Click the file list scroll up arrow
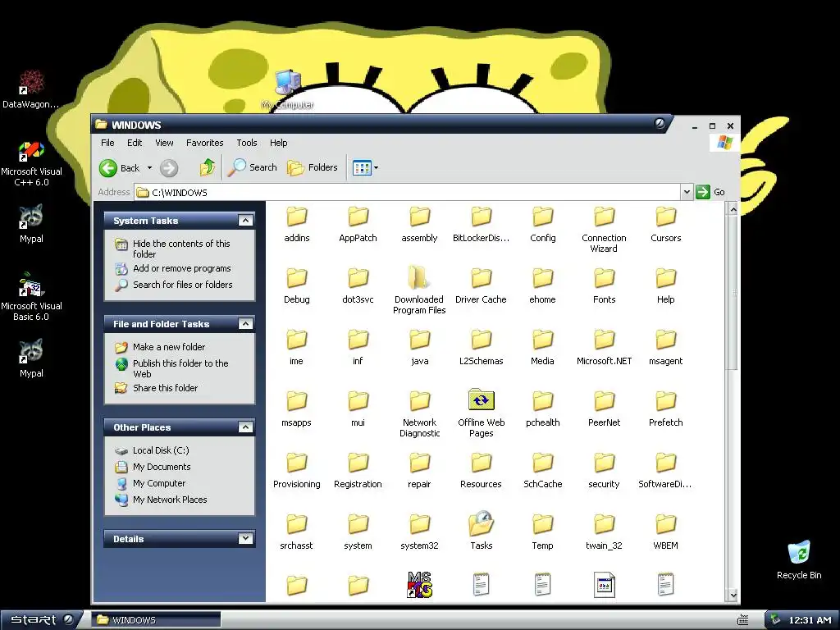Viewport: 840px width, 630px height. [x=733, y=209]
